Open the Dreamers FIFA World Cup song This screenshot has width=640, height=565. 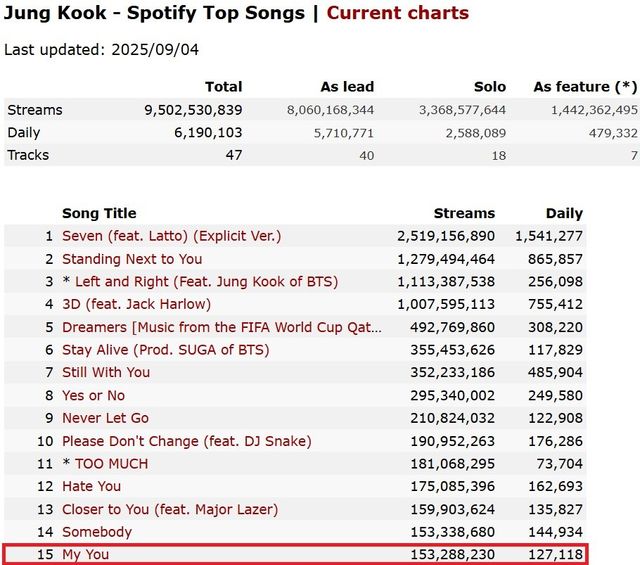(x=220, y=327)
